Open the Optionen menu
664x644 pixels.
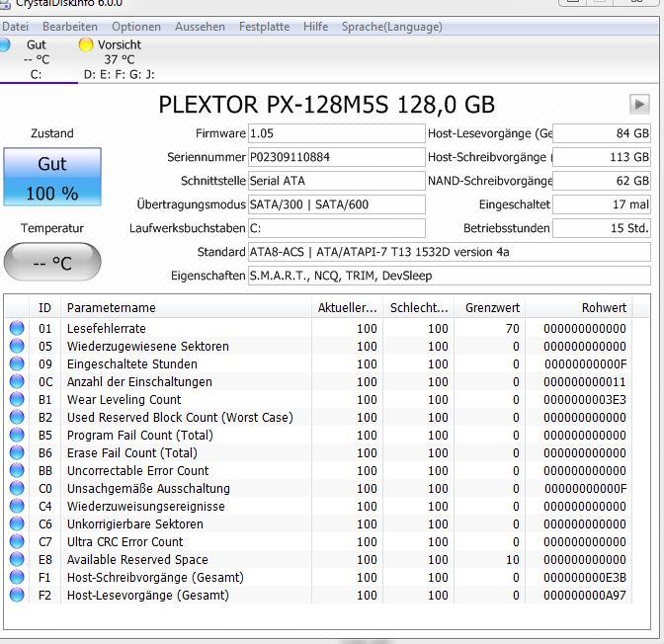tap(136, 27)
